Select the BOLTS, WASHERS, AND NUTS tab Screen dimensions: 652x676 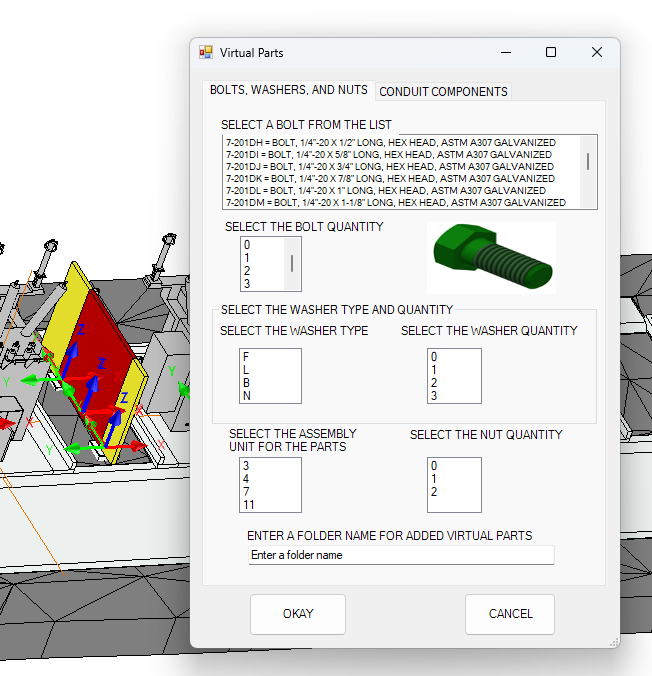click(x=288, y=90)
